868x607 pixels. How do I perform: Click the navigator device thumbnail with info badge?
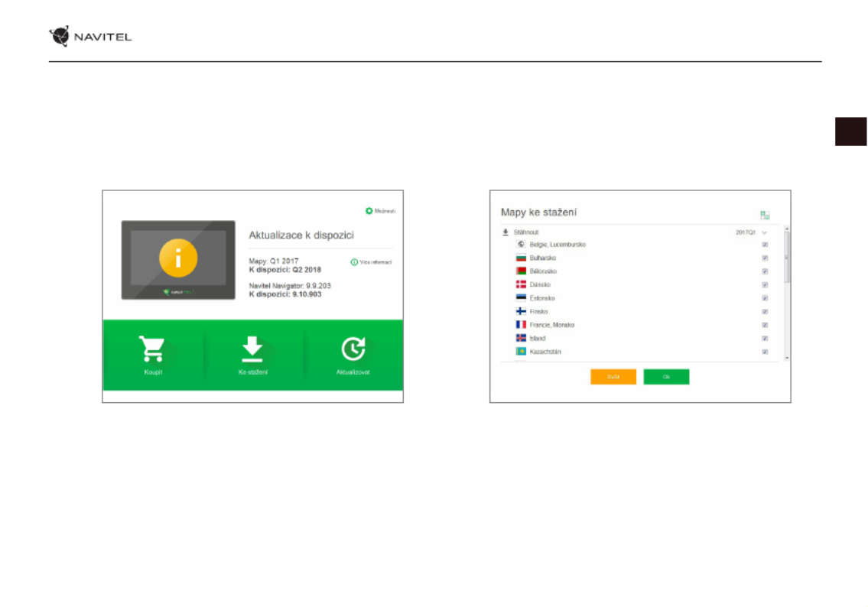pyautogui.click(x=178, y=260)
